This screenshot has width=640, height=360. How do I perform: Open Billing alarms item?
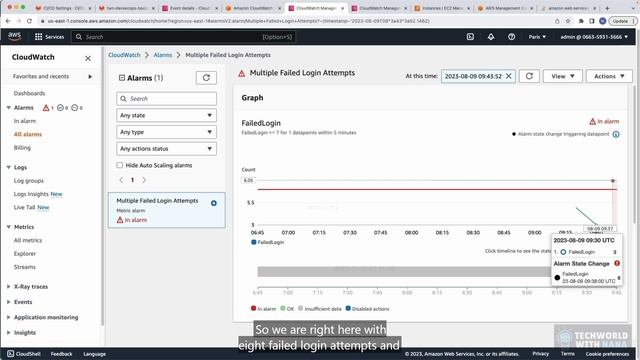point(22,148)
